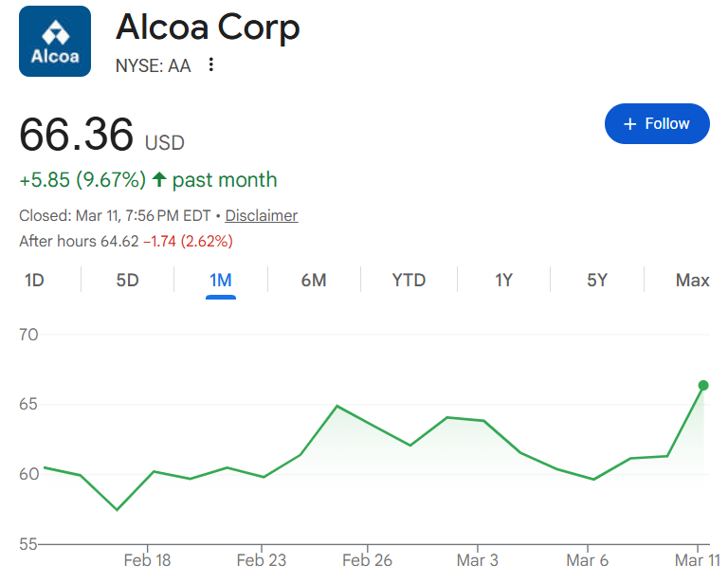Click the chart peak near Feb 26

pos(337,406)
